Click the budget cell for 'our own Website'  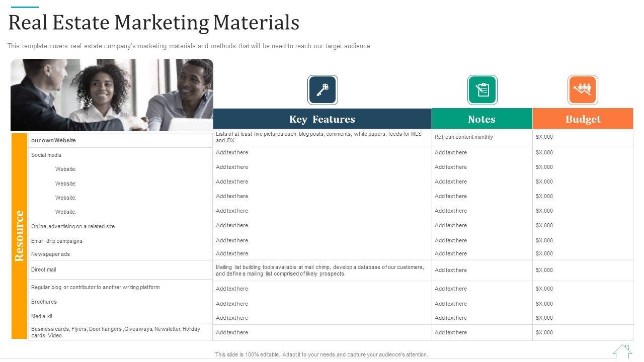pos(544,137)
